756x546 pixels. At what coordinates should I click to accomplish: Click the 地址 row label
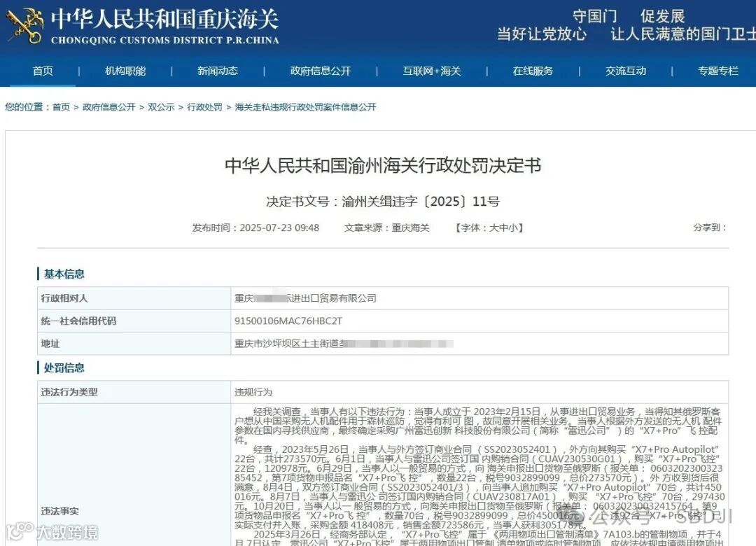pyautogui.click(x=50, y=344)
